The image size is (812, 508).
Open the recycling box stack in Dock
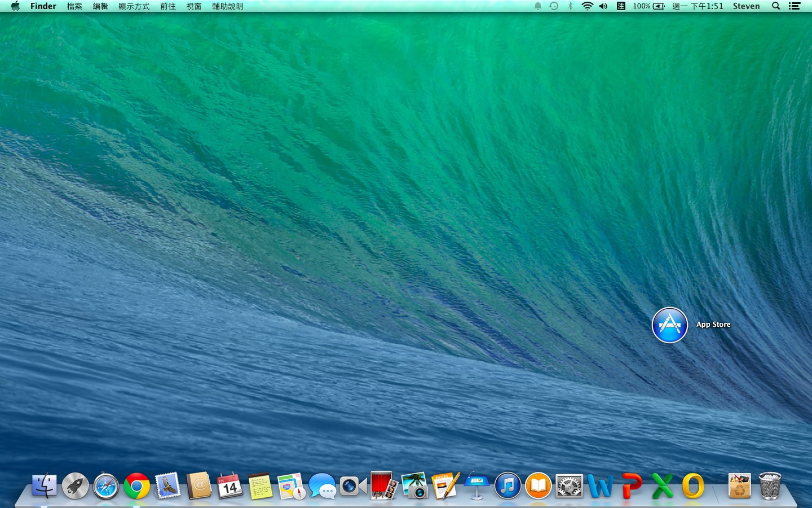(x=739, y=485)
